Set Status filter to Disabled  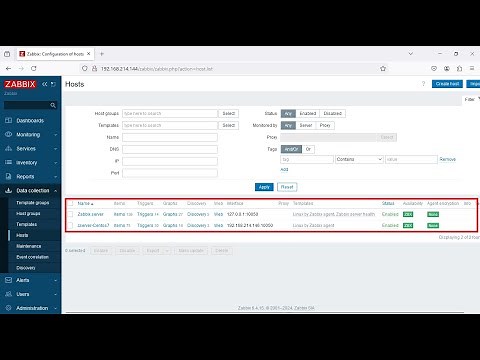[x=333, y=113]
